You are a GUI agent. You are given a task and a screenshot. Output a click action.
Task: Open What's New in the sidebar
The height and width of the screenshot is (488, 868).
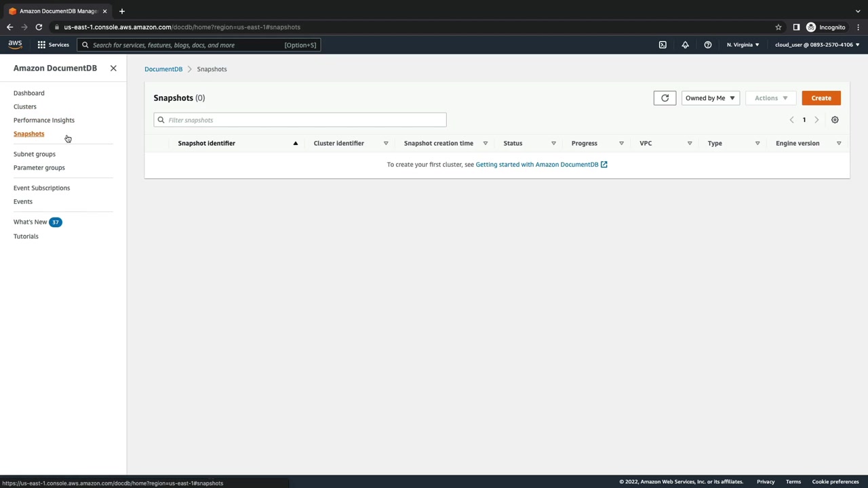click(x=31, y=222)
